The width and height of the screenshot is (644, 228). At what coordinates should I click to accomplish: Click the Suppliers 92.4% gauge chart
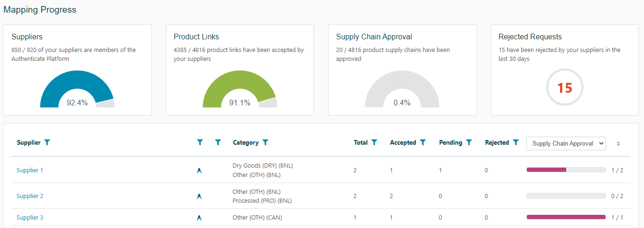pos(77,90)
